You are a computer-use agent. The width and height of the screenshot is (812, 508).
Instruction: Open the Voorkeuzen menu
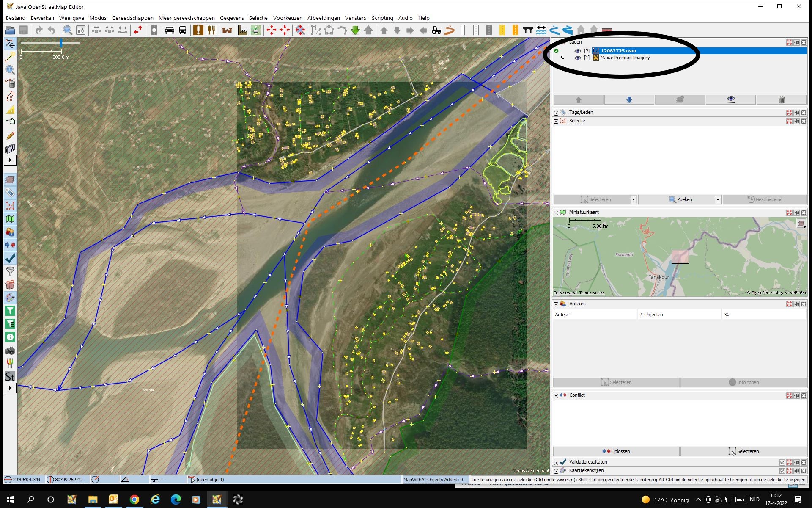pyautogui.click(x=288, y=18)
